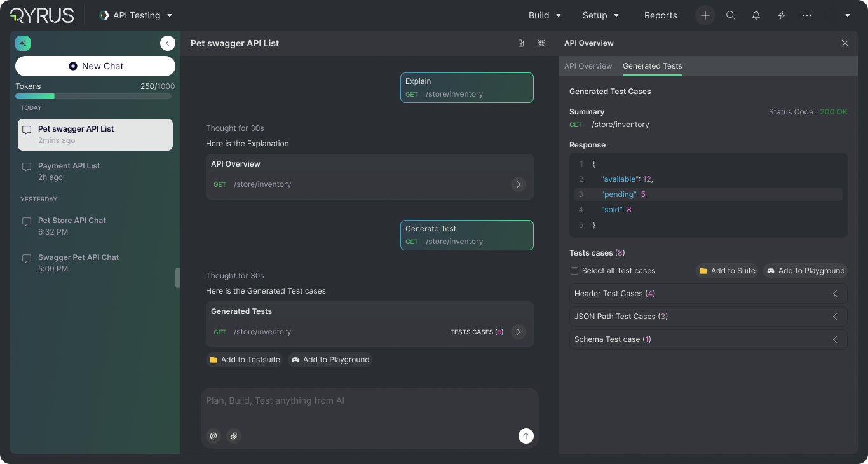868x464 pixels.
Task: Click Add to Suite button
Action: click(727, 271)
